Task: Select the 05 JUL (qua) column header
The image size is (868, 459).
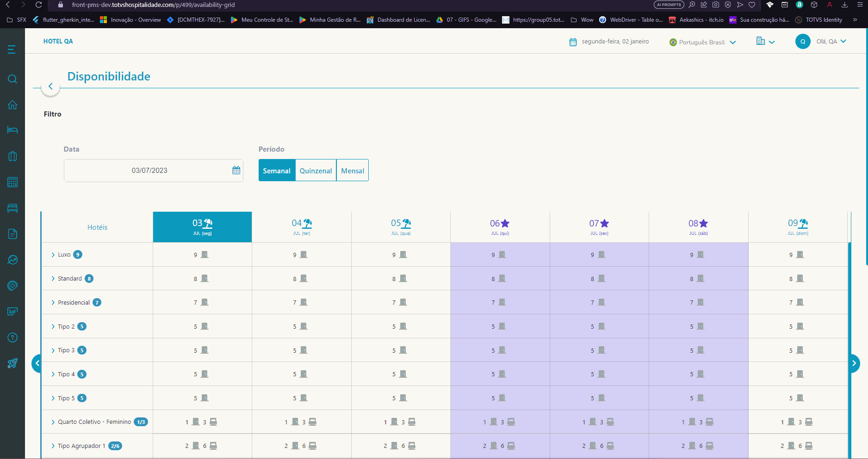Action: (x=401, y=227)
